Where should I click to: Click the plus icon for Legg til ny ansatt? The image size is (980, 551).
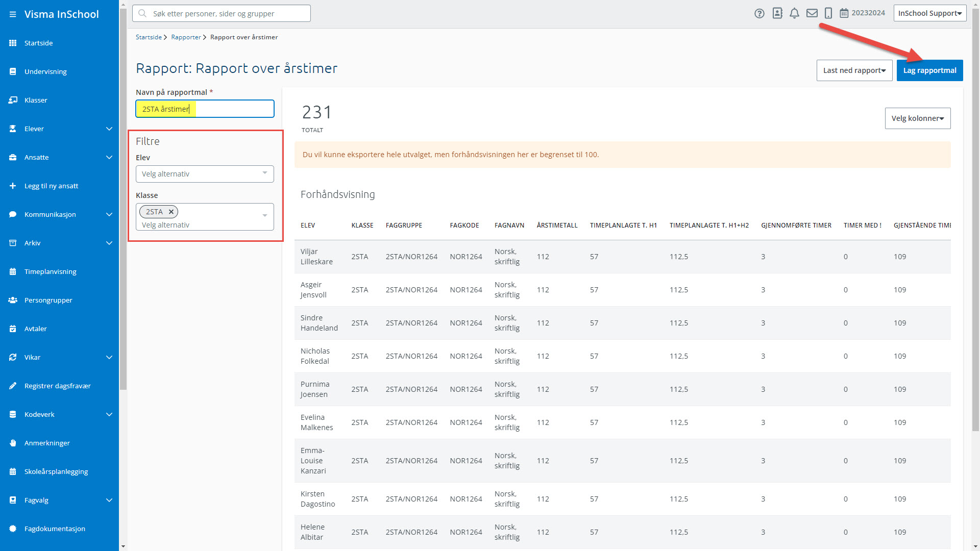click(13, 186)
